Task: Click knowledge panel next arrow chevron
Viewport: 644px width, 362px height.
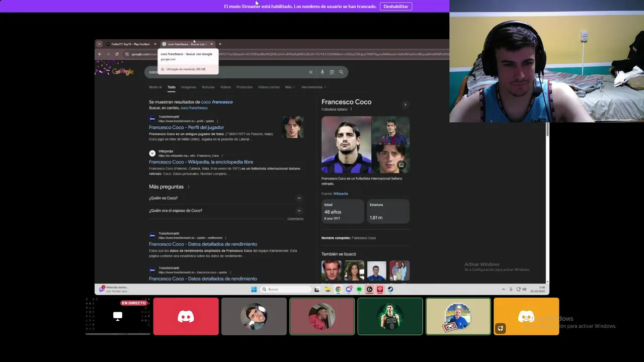Action: [405, 105]
